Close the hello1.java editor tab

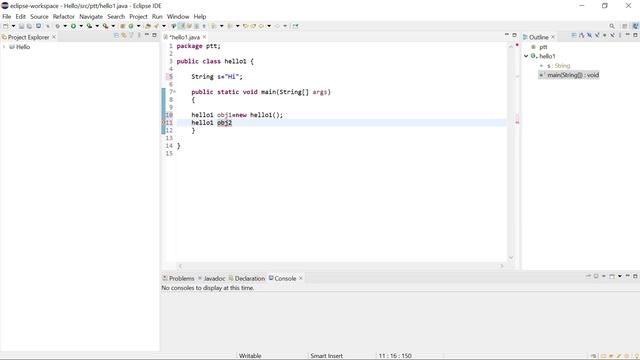pyautogui.click(x=204, y=37)
